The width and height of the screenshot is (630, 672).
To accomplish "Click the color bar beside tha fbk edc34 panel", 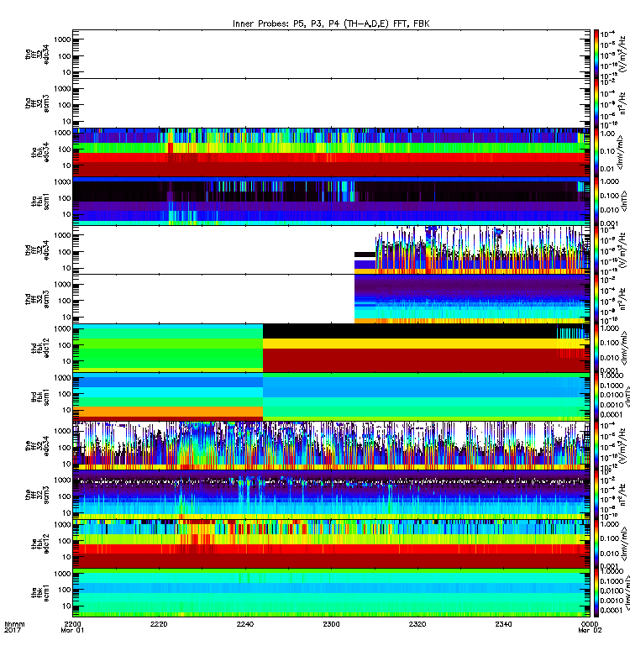I will click(x=596, y=152).
